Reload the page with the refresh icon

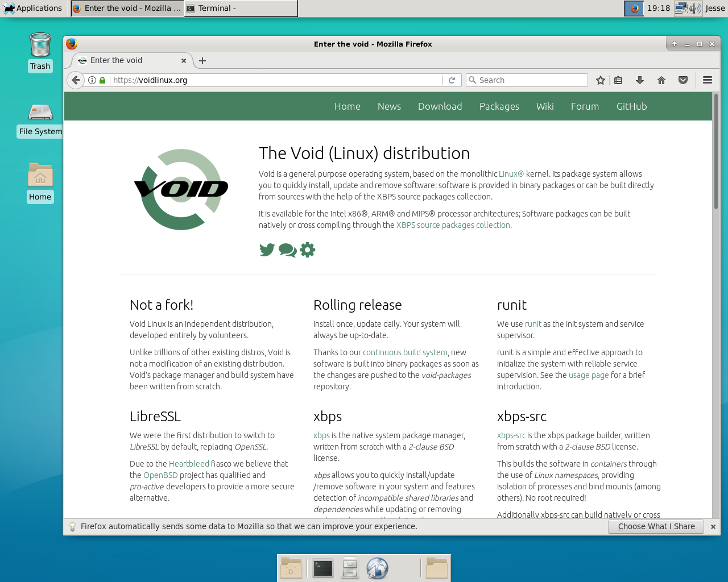point(452,80)
